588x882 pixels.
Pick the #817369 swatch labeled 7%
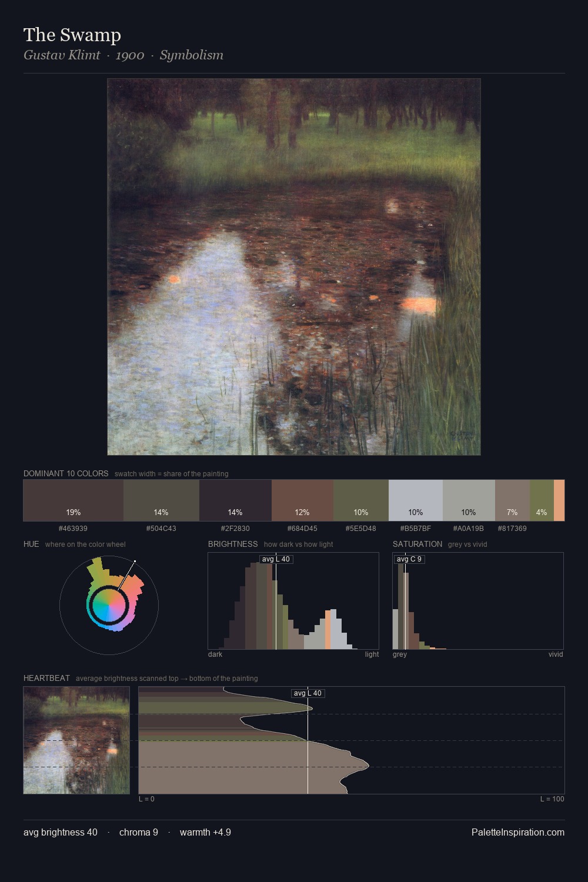tap(512, 500)
